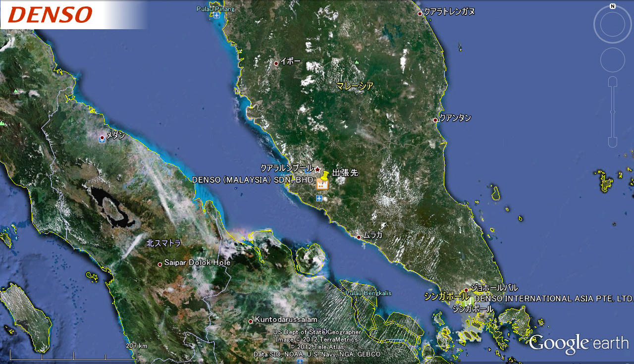Click the zoom slider's middle handle
Screen dimensions: 634x364
[x=613, y=112]
